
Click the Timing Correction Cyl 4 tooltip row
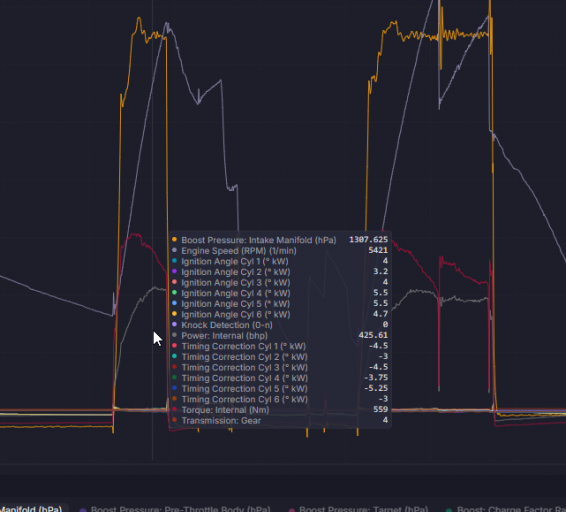point(280,378)
